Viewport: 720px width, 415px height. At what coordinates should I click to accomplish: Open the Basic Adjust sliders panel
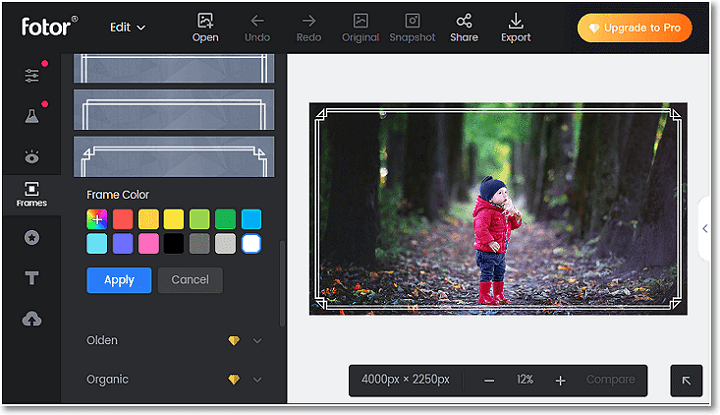[x=32, y=75]
